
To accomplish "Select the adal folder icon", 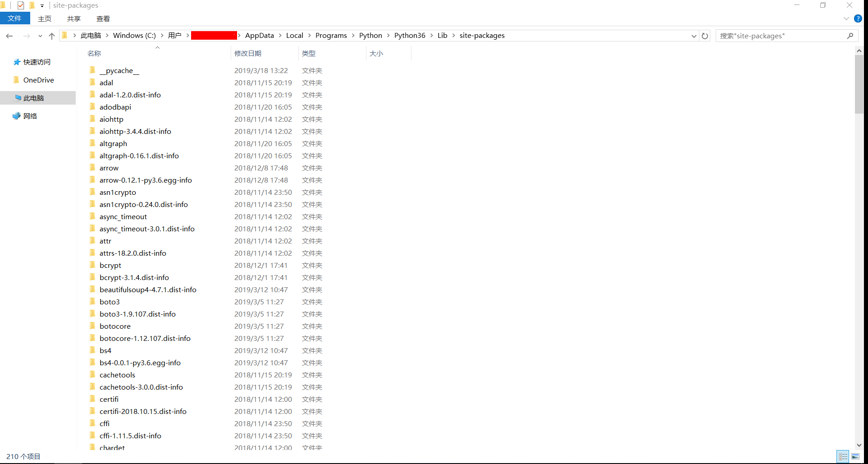I will click(92, 83).
